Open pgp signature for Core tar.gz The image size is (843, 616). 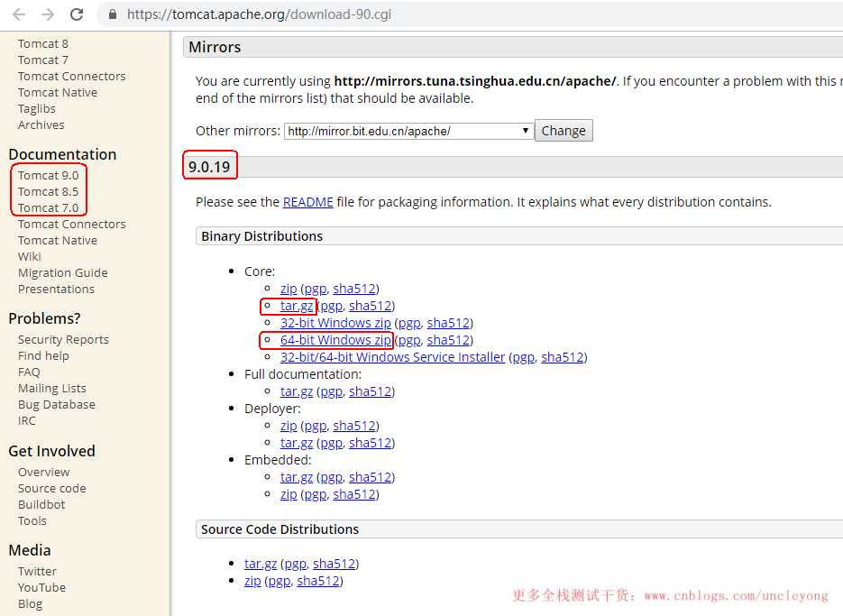pyautogui.click(x=331, y=306)
